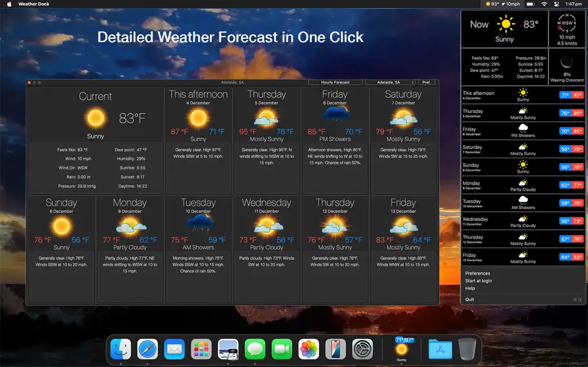Select Preferences in the weather menu
This screenshot has height=367, width=588.
click(478, 273)
